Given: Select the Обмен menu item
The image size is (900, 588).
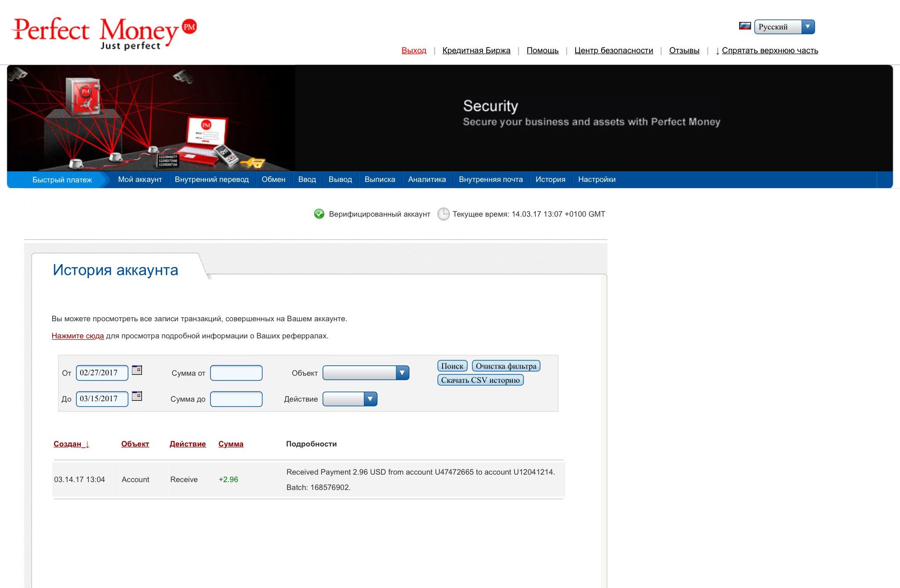Looking at the screenshot, I should pyautogui.click(x=273, y=179).
